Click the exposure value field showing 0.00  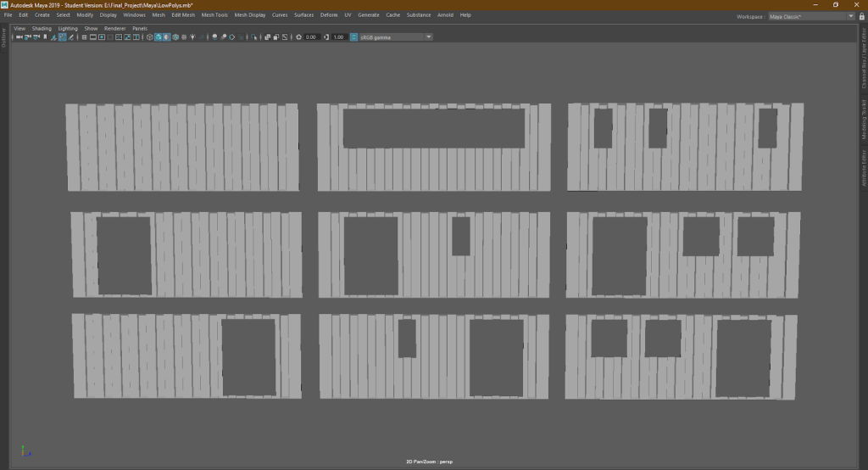coord(311,37)
